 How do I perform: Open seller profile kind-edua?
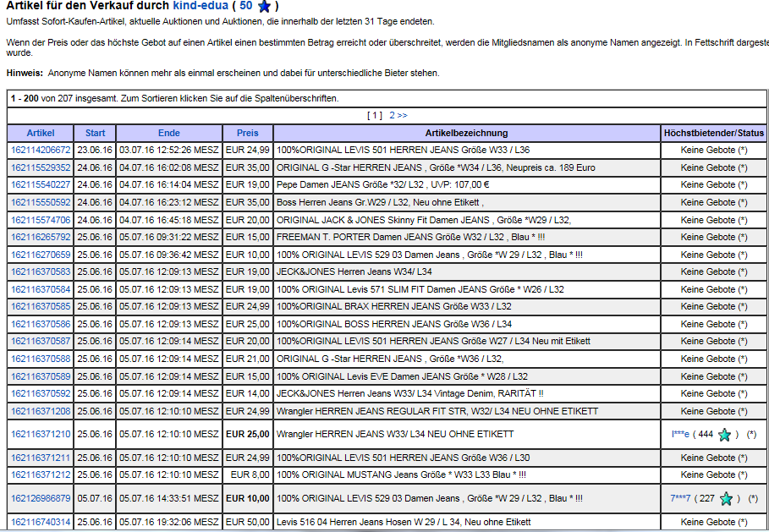[x=200, y=6]
